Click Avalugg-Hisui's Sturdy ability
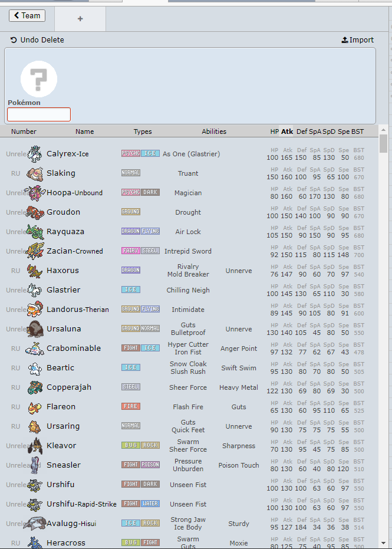The width and height of the screenshot is (392, 549). 239,524
